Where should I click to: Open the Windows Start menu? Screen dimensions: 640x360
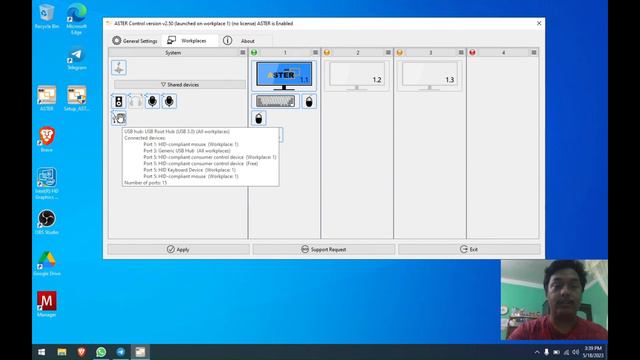click(x=42, y=352)
